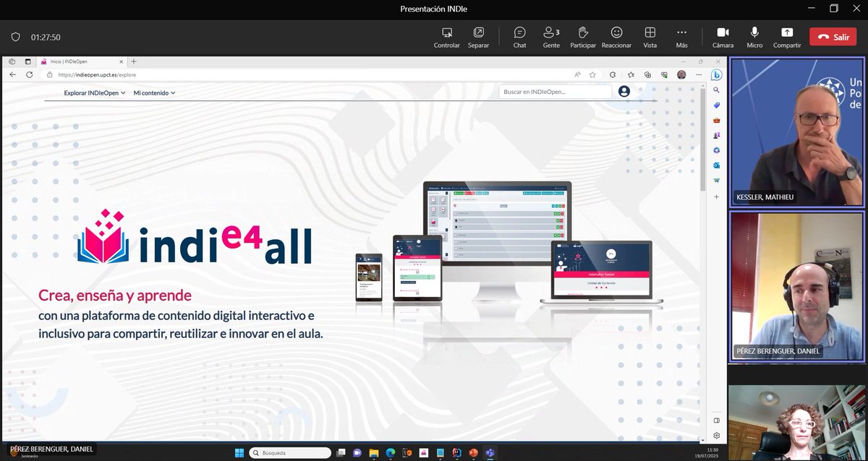Leave the meeting with Salir button

833,37
